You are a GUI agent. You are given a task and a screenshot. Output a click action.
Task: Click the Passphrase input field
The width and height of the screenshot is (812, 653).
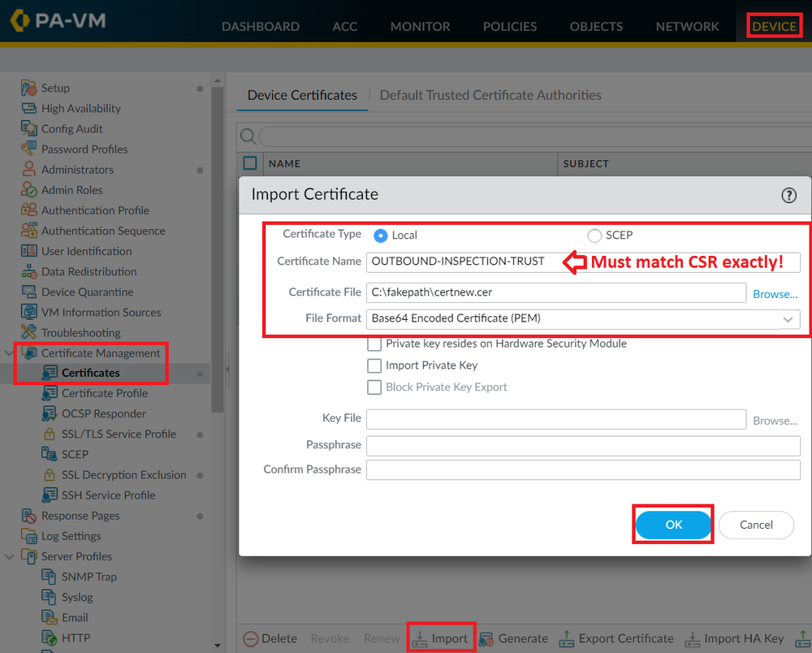pyautogui.click(x=581, y=445)
